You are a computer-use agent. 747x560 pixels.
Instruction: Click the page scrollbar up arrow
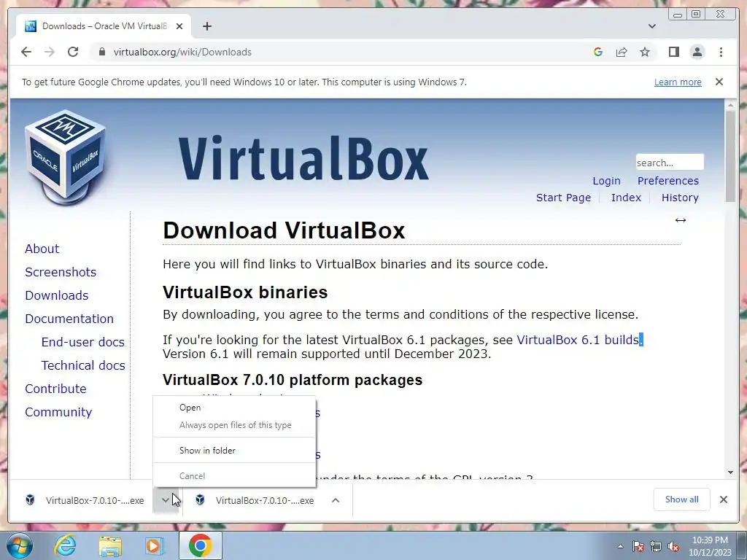(x=730, y=105)
